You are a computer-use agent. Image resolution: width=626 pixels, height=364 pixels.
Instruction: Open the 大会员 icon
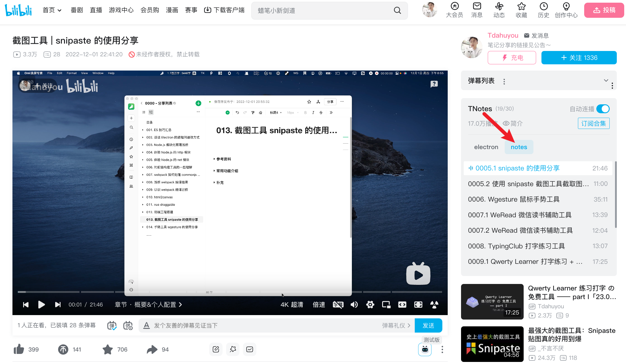pos(454,10)
